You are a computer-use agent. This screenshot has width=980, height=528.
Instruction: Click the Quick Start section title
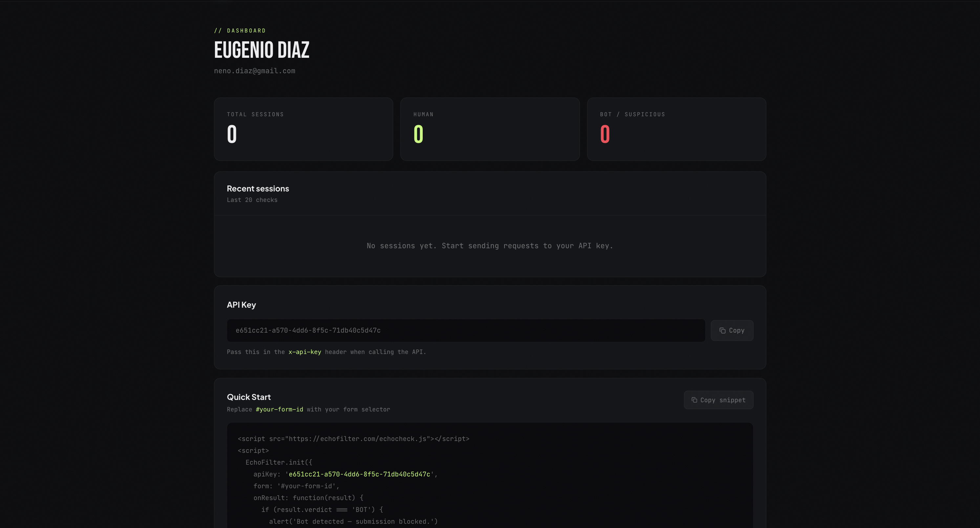coord(248,397)
